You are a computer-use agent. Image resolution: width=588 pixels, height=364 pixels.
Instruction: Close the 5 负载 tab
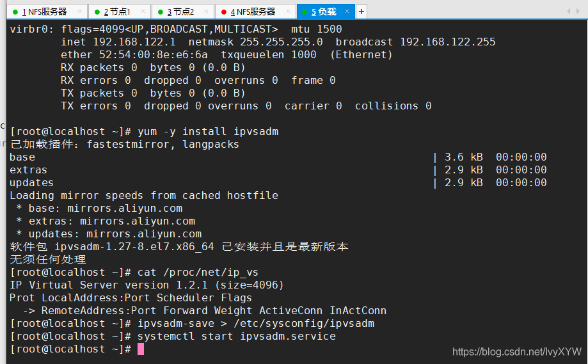[x=347, y=12]
